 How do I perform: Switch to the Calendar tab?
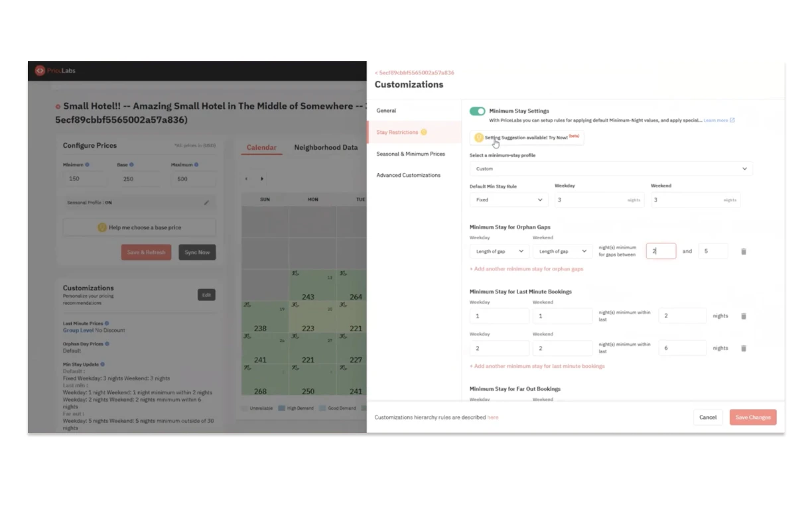(261, 147)
